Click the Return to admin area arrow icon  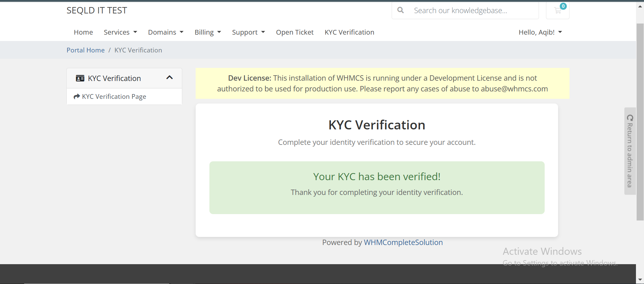(630, 118)
